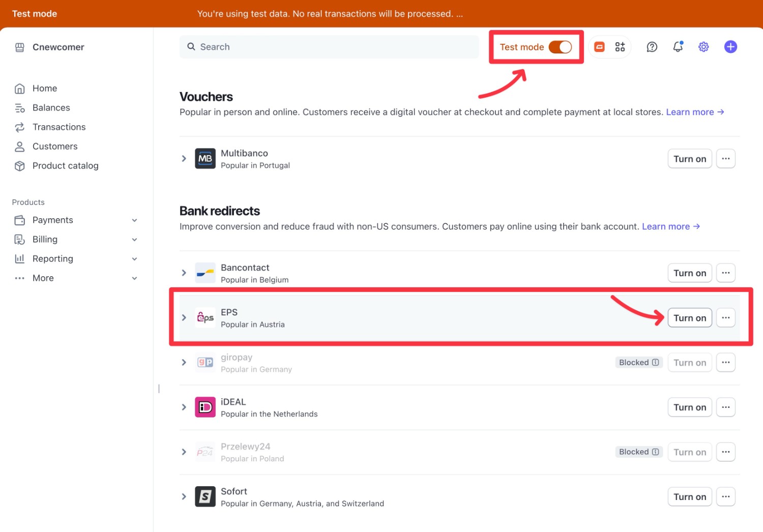The image size is (763, 532).
Task: Click the Bancontact logo
Action: tap(206, 273)
